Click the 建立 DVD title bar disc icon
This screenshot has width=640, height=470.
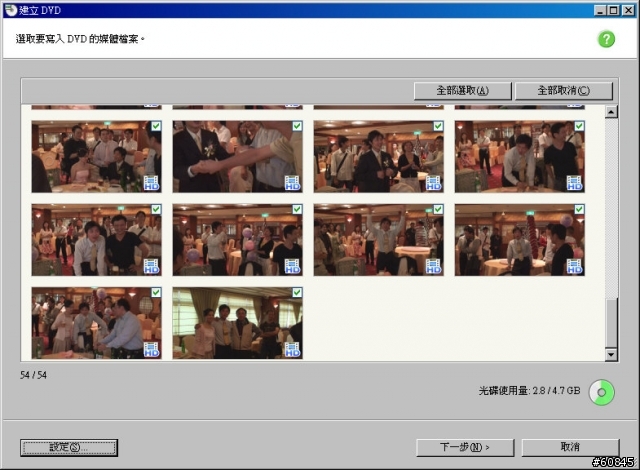coord(11,10)
